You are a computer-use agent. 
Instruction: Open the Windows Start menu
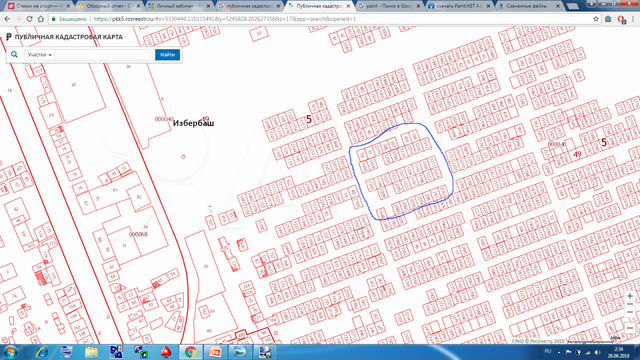point(10,352)
